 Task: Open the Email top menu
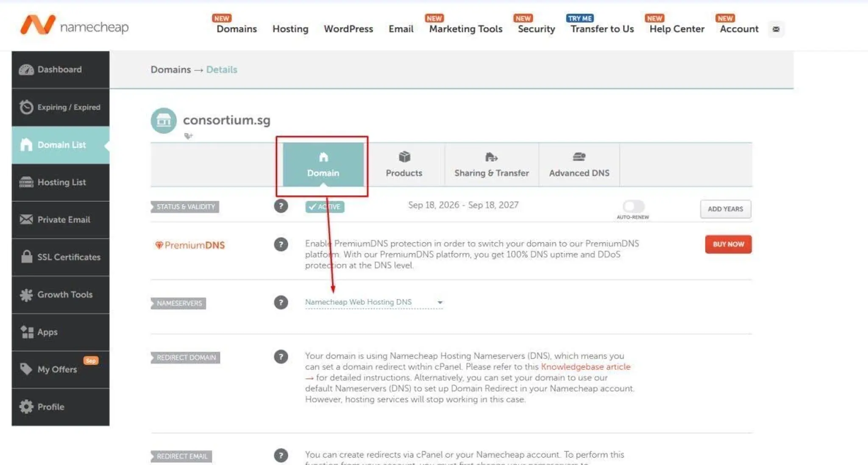pos(401,29)
